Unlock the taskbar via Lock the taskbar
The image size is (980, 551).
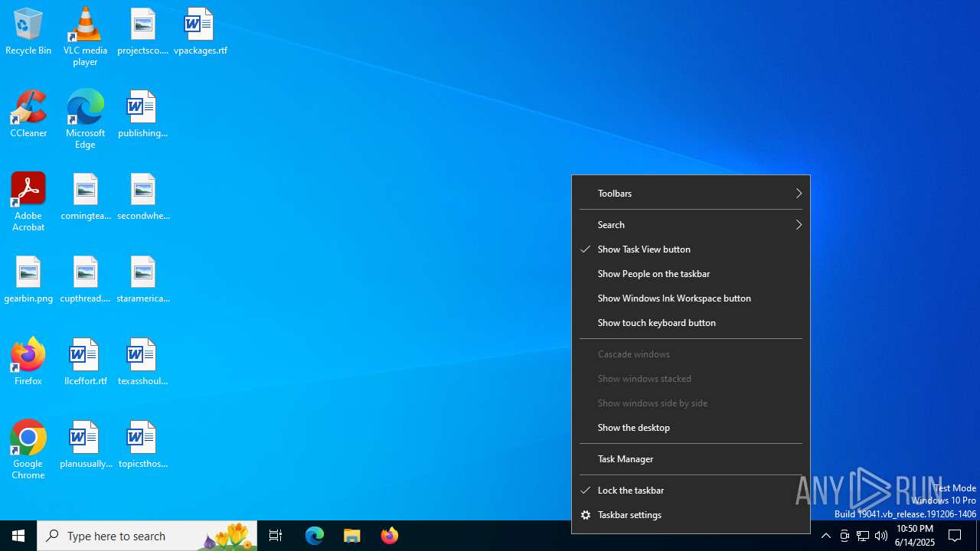click(691, 491)
